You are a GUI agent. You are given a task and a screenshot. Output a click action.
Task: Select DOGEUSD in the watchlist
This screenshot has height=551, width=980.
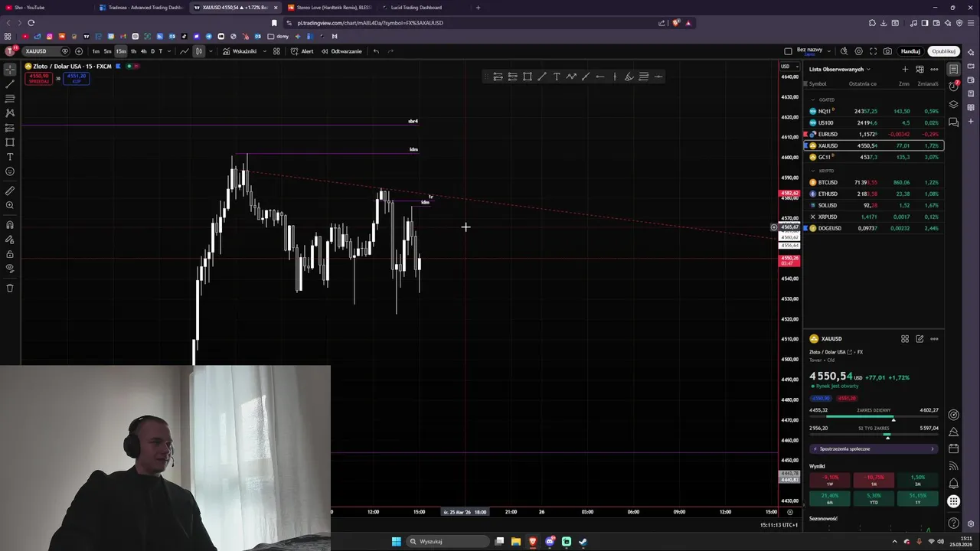coord(874,228)
